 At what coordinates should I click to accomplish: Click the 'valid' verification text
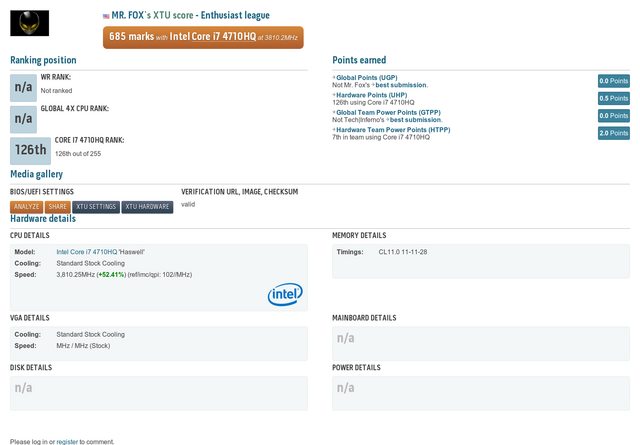pyautogui.click(x=188, y=204)
